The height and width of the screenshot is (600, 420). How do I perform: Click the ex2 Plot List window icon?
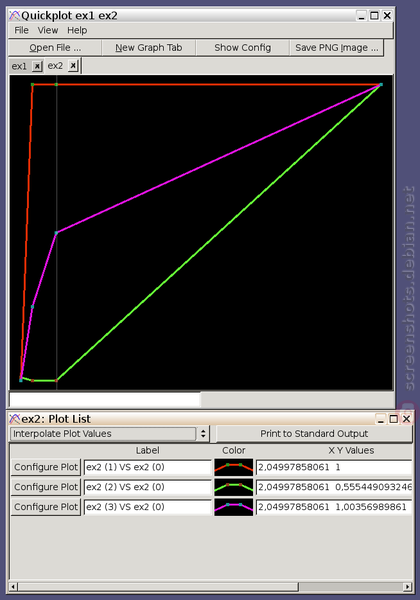tap(15, 419)
